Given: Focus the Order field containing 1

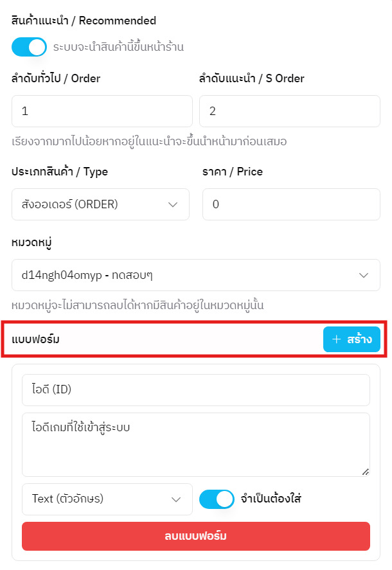Looking at the screenshot, I should [102, 111].
